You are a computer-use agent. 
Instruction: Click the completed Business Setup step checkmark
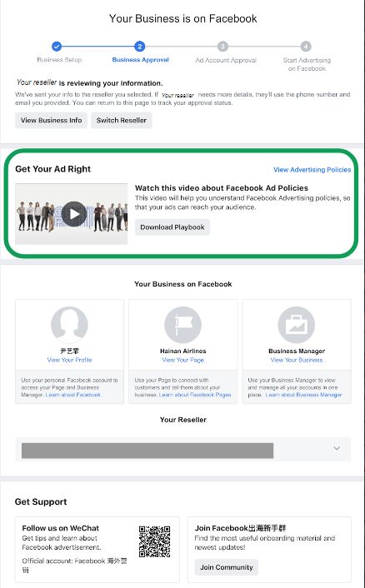pos(57,47)
